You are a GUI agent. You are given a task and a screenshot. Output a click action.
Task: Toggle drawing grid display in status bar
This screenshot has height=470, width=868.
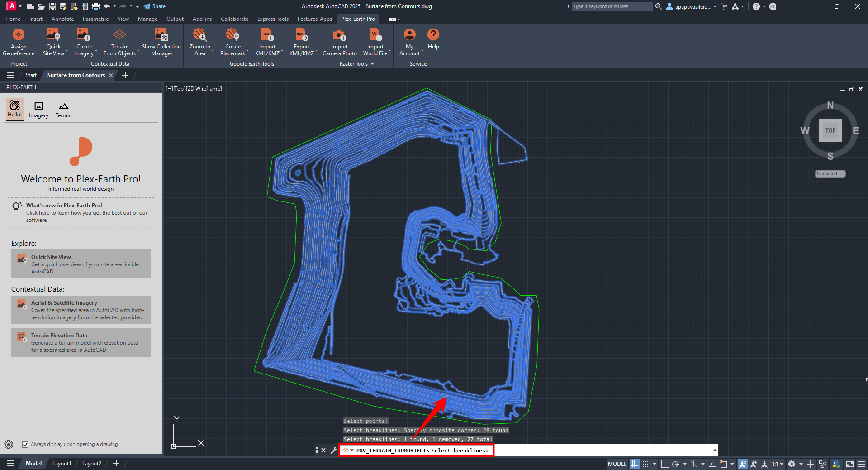pyautogui.click(x=635, y=464)
